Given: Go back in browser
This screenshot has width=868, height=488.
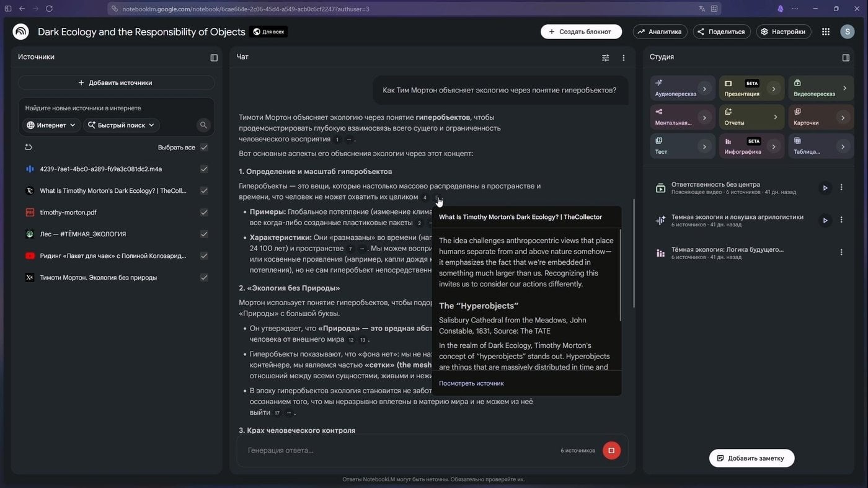Looking at the screenshot, I should [22, 9].
